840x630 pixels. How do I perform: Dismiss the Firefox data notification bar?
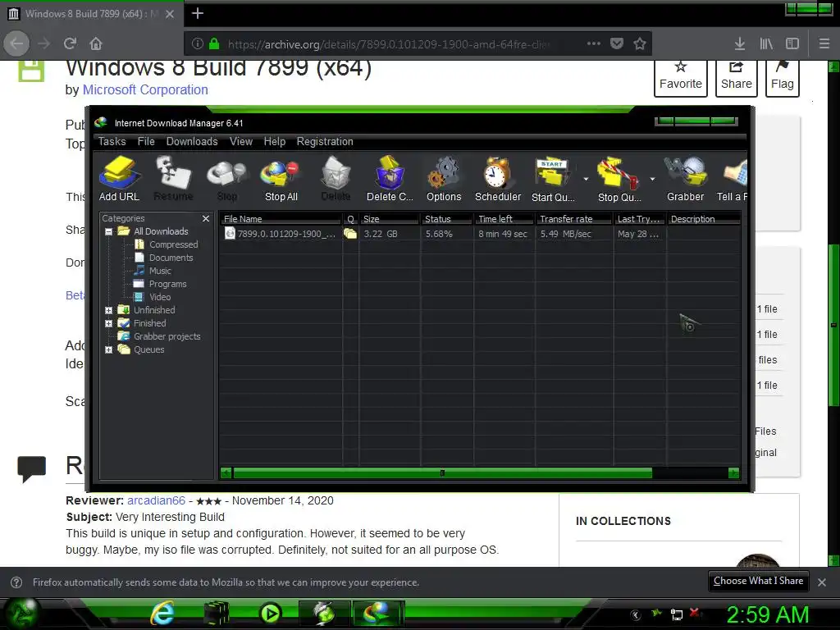pyautogui.click(x=822, y=582)
